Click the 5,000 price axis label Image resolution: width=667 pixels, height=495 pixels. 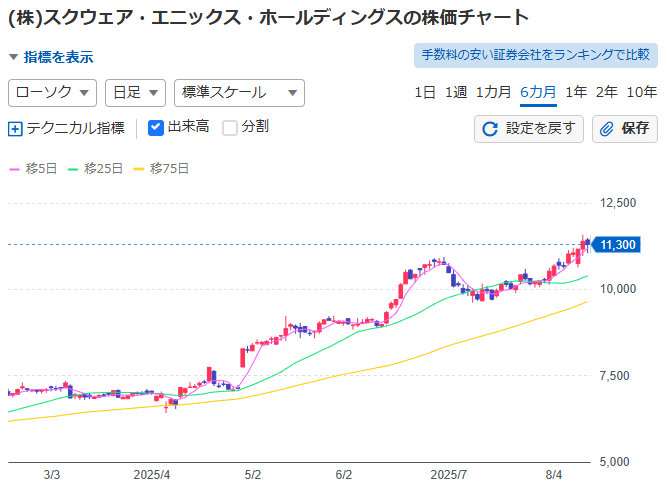614,461
